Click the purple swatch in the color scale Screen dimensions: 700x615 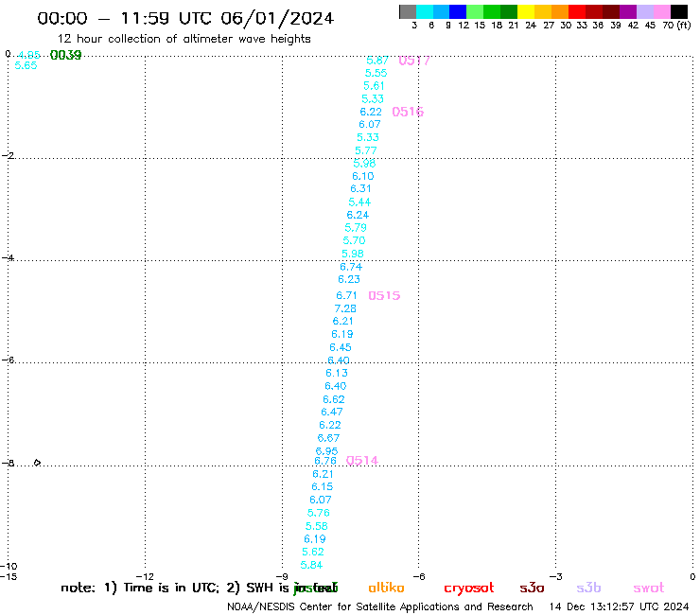pyautogui.click(x=628, y=11)
